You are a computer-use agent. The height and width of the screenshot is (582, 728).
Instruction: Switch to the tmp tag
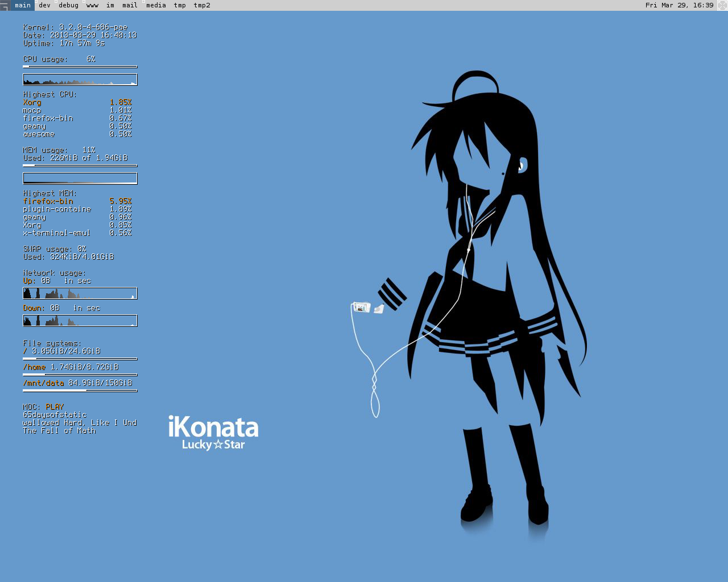[180, 5]
